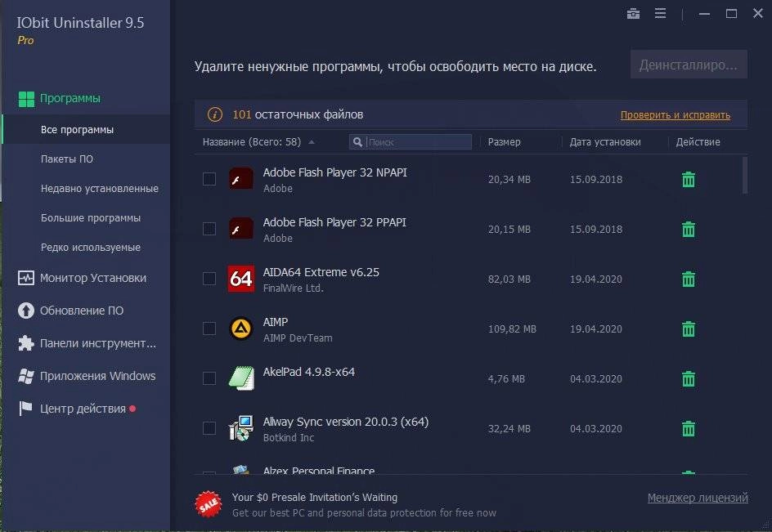Click the FinalWire Ltd. publisher text
Viewport: 772px width, 532px height.
293,288
